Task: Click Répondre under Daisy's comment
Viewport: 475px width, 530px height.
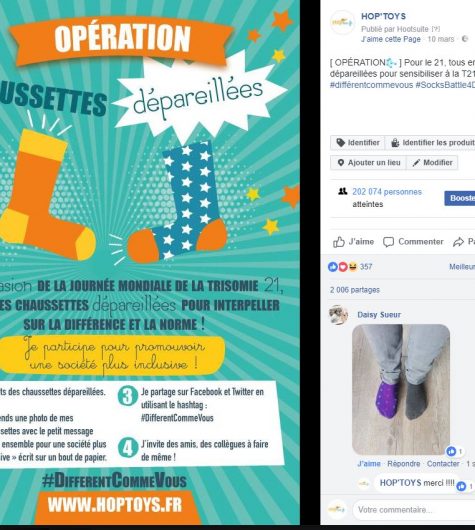Action: point(404,463)
